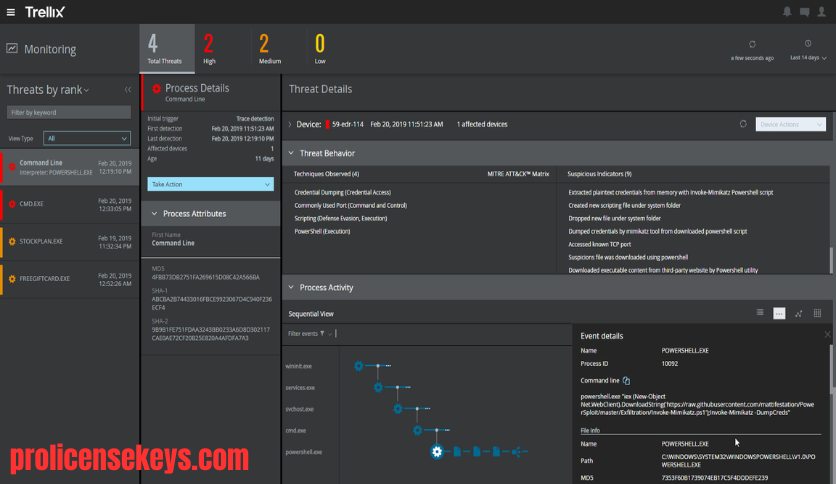This screenshot has height=484, width=836.
Task: Click the Threat Behavior scrollbar
Action: coord(832,260)
